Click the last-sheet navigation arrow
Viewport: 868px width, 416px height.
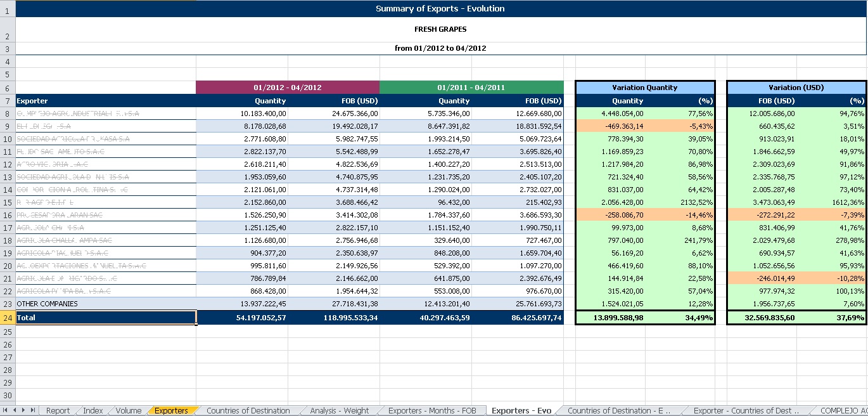(x=32, y=410)
